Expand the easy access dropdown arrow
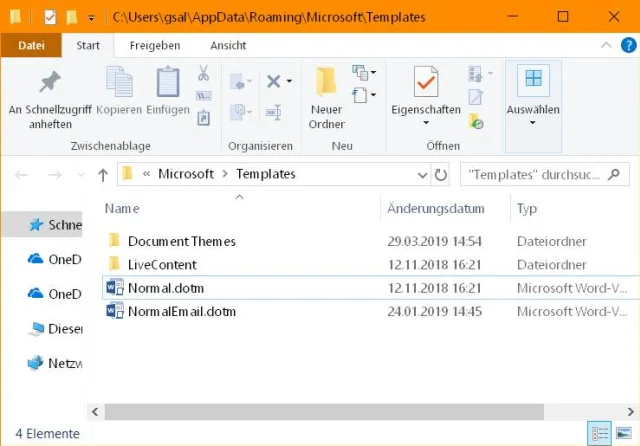 coord(373,95)
